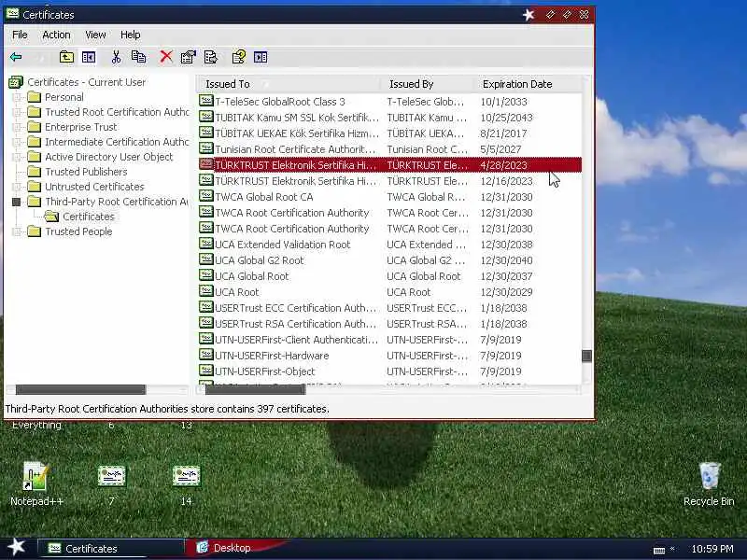Select desktop certificate file named 7
Image resolution: width=747 pixels, height=560 pixels.
[111, 483]
